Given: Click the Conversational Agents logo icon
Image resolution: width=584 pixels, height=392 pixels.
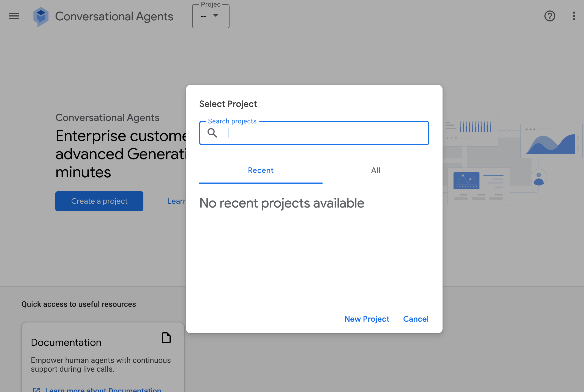Looking at the screenshot, I should pyautogui.click(x=41, y=16).
